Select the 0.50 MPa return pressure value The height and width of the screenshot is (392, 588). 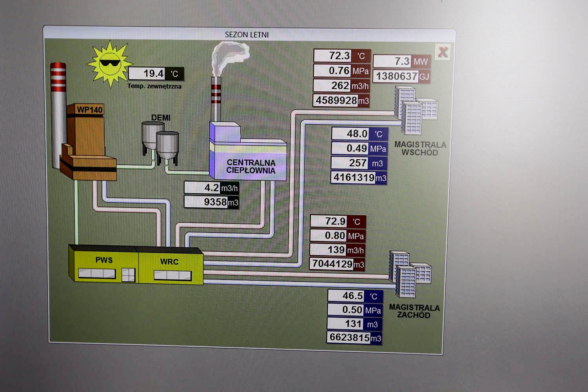click(355, 310)
